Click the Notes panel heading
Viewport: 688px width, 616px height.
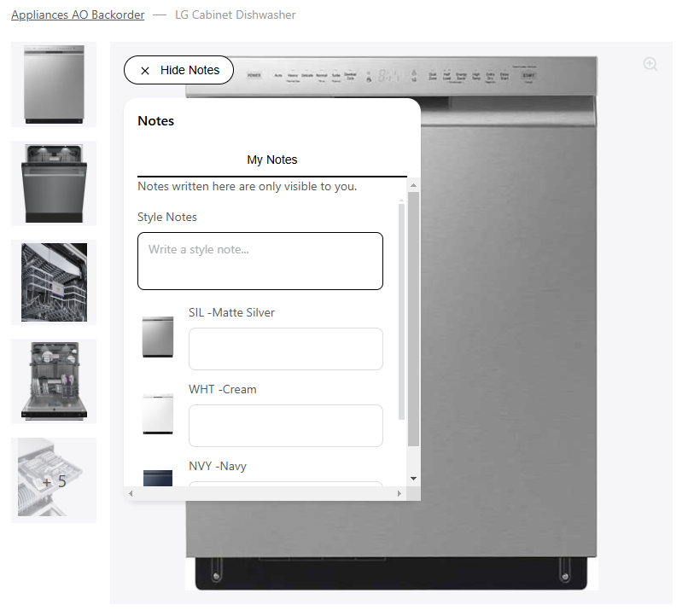tap(155, 121)
